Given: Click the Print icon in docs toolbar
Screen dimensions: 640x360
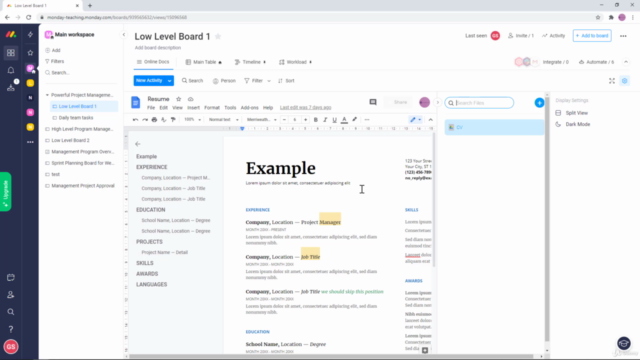Looking at the screenshot, I should (154, 120).
